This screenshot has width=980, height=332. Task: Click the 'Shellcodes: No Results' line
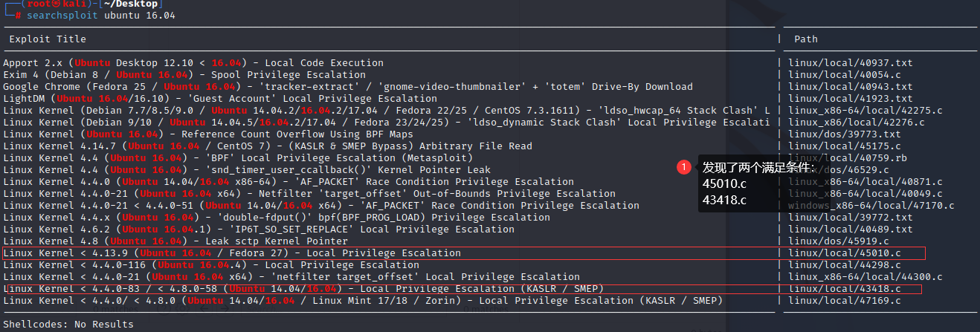click(x=68, y=325)
